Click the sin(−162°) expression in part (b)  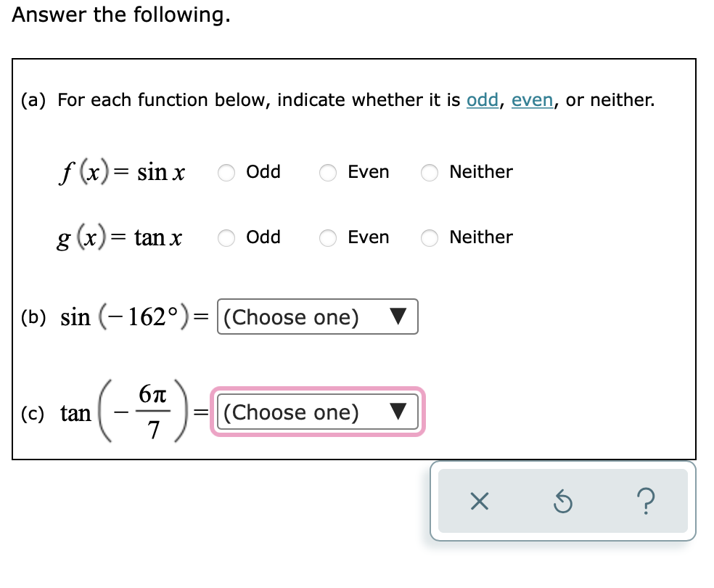pos(127,317)
